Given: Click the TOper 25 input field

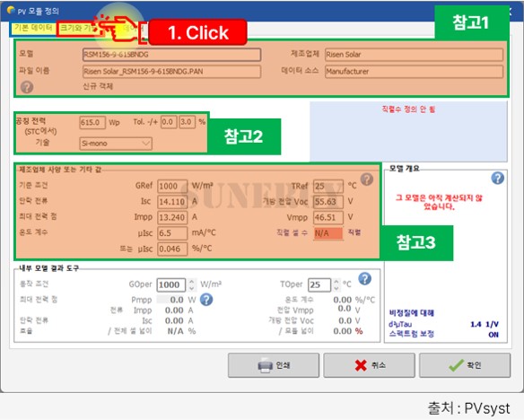Looking at the screenshot, I should (319, 285).
